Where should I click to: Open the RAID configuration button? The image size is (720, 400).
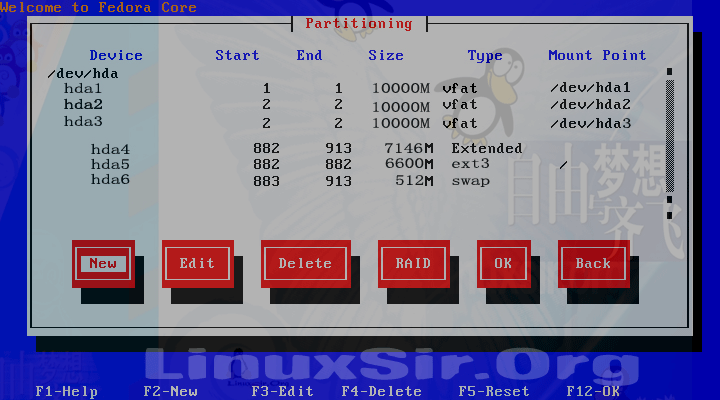(413, 264)
